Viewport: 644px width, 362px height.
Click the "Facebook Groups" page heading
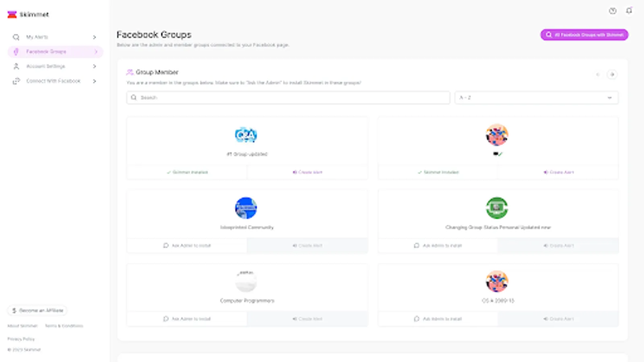click(x=154, y=35)
